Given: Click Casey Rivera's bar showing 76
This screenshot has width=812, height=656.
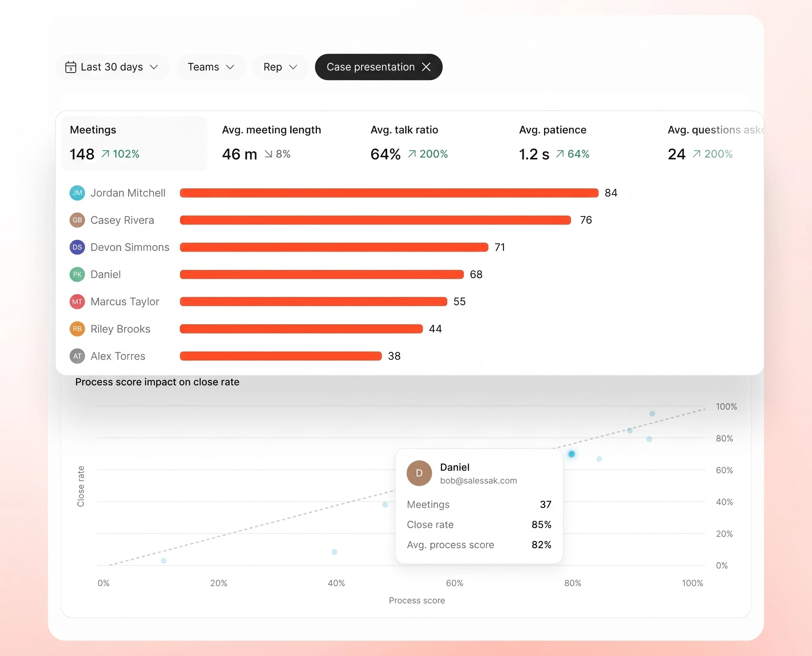Looking at the screenshot, I should point(375,220).
